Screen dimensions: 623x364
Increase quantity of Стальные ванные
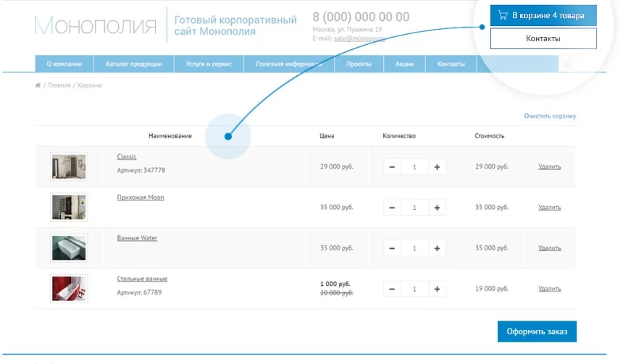(x=437, y=289)
